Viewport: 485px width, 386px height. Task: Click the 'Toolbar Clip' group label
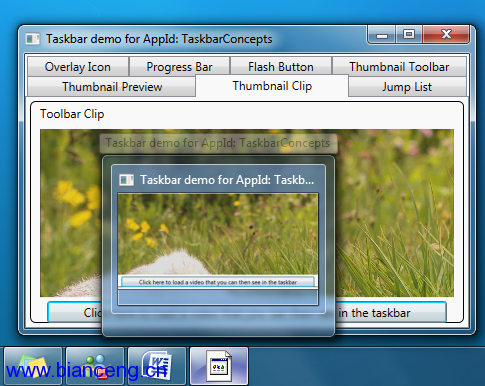coord(72,114)
